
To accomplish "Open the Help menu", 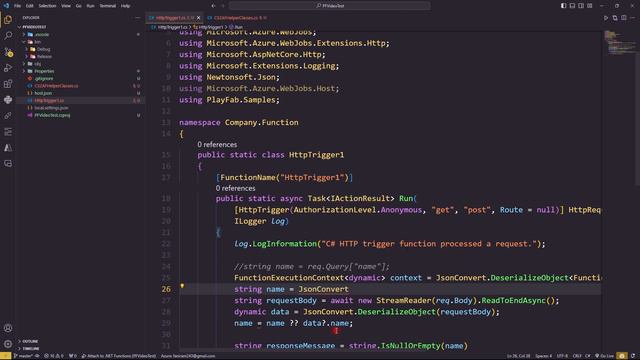I will (x=125, y=6).
